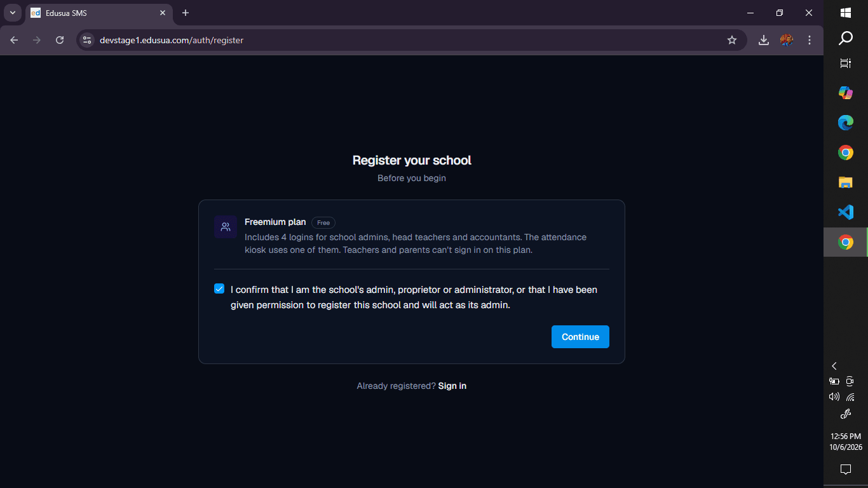Open the volume control tray icon

click(834, 396)
